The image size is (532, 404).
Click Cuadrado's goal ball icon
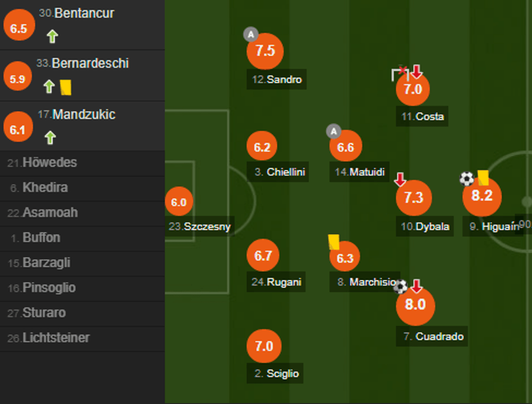pyautogui.click(x=401, y=286)
